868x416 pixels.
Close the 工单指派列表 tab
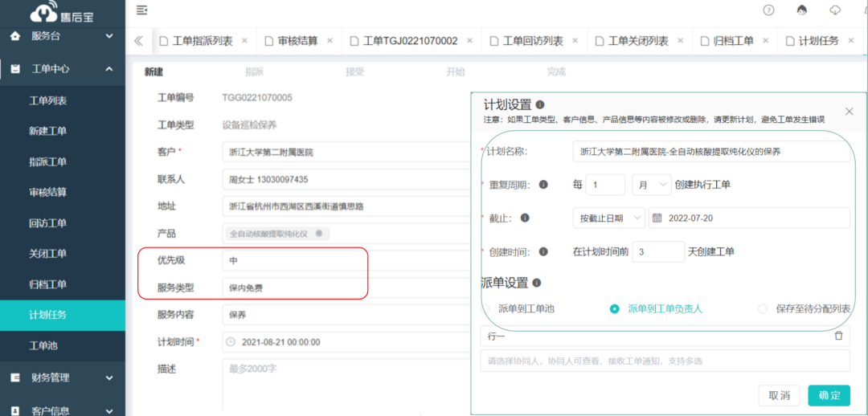pos(244,40)
